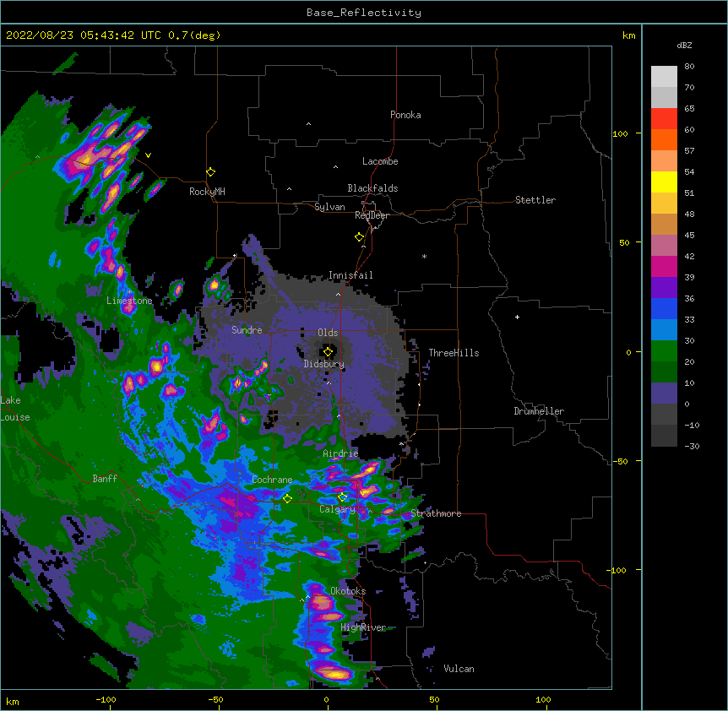Pick the light gray 70-80 dBZ legend swatch
Viewport: 728px width, 711px height.
point(664,77)
